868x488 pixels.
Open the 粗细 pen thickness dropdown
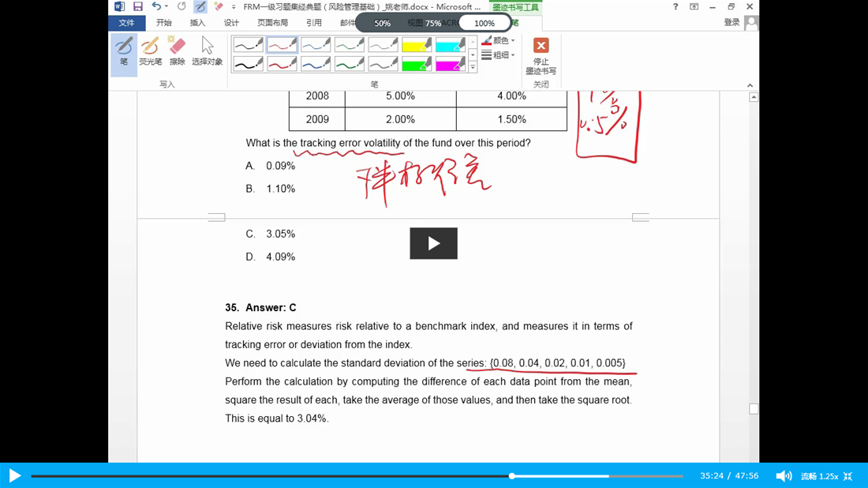pos(498,54)
